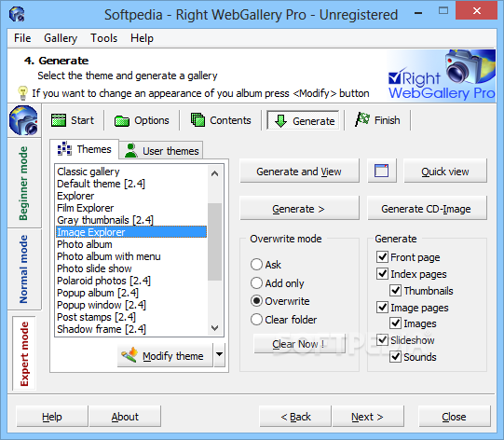
Task: Uncheck the Sounds checkbox
Action: point(395,357)
